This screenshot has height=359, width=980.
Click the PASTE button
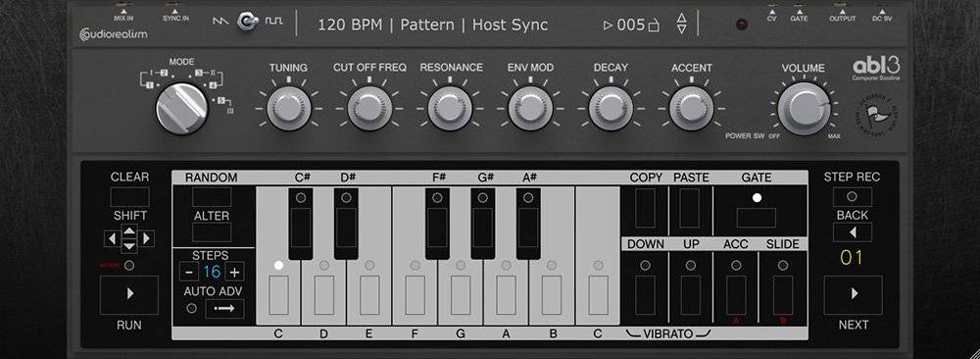tap(690, 208)
